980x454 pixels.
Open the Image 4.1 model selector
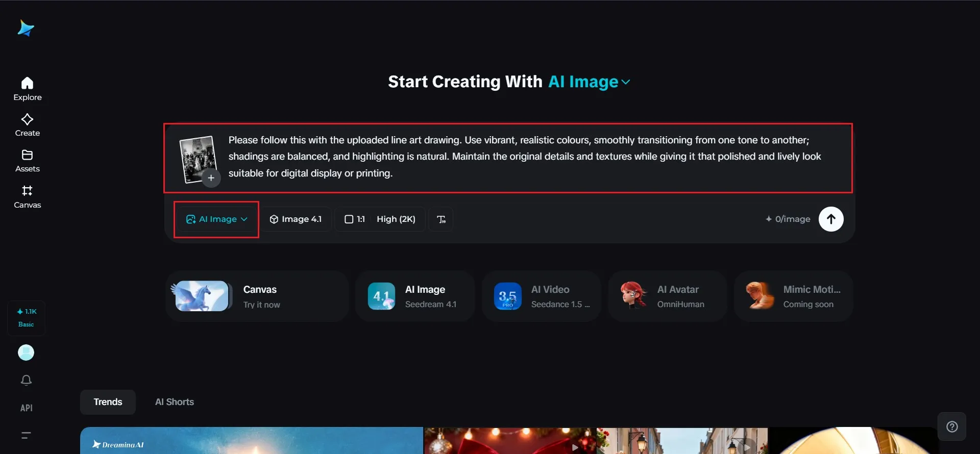[296, 219]
